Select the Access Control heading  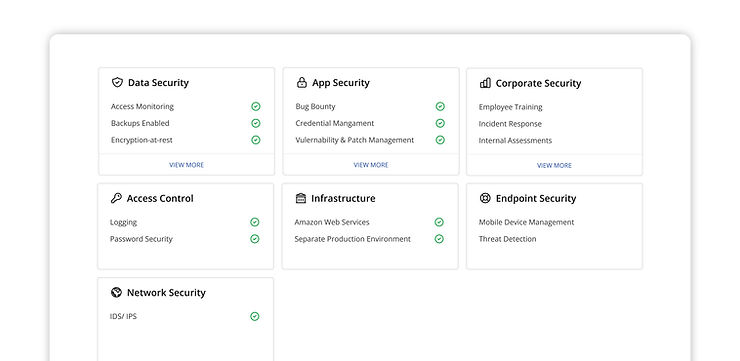[x=160, y=198]
